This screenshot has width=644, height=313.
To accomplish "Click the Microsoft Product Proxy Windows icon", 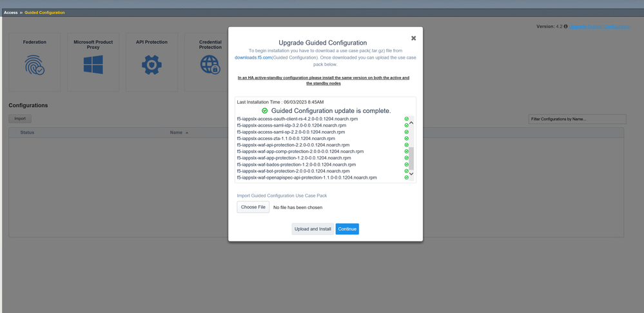I will [93, 65].
